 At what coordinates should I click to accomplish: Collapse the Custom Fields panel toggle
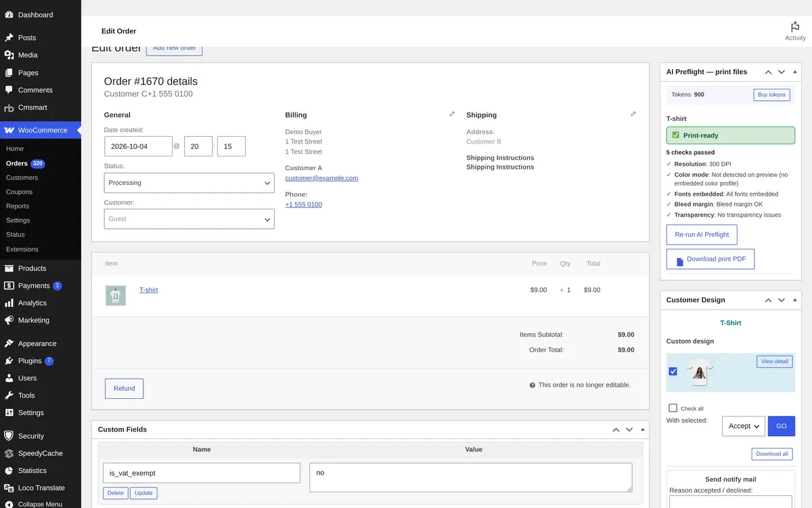(x=643, y=429)
